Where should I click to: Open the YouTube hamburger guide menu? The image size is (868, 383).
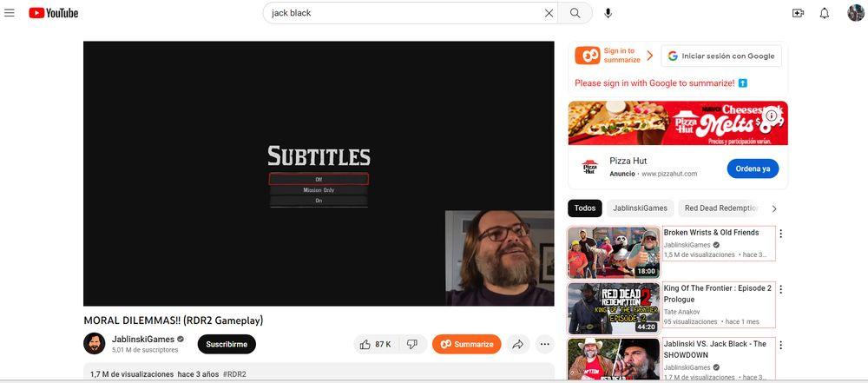point(10,13)
